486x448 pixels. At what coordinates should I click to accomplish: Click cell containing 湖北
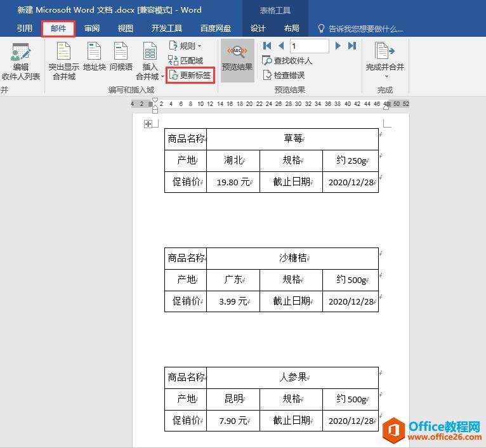233,161
